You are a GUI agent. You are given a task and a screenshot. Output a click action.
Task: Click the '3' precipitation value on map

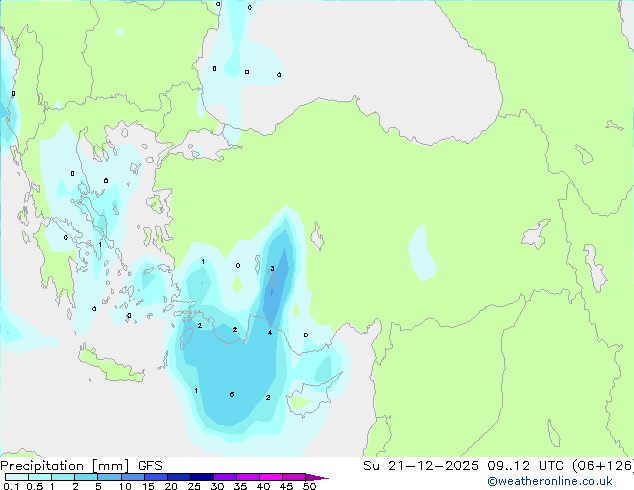272,268
